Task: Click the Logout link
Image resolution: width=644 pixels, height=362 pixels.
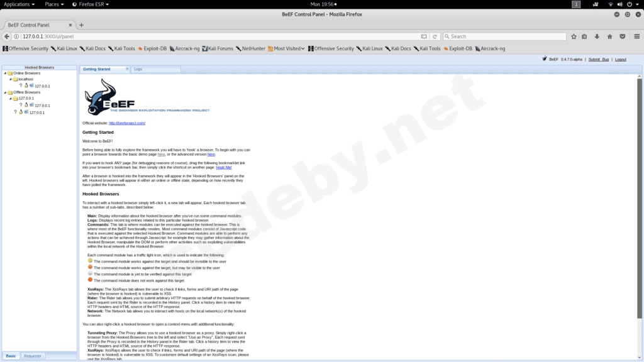Action: click(x=621, y=60)
